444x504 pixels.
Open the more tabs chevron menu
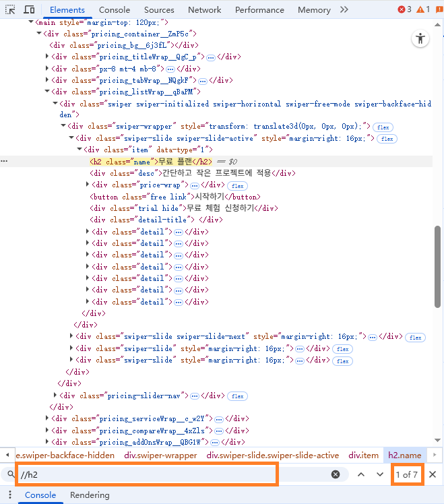[344, 10]
